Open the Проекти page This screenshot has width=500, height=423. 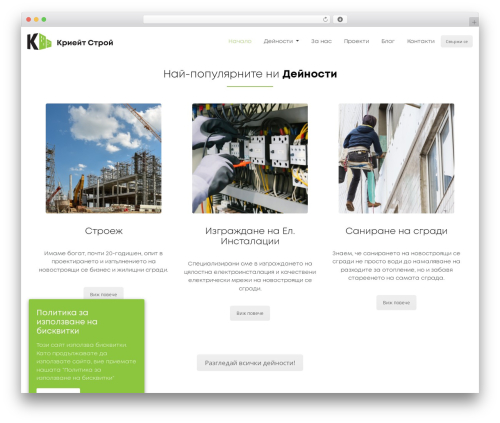[x=356, y=41]
